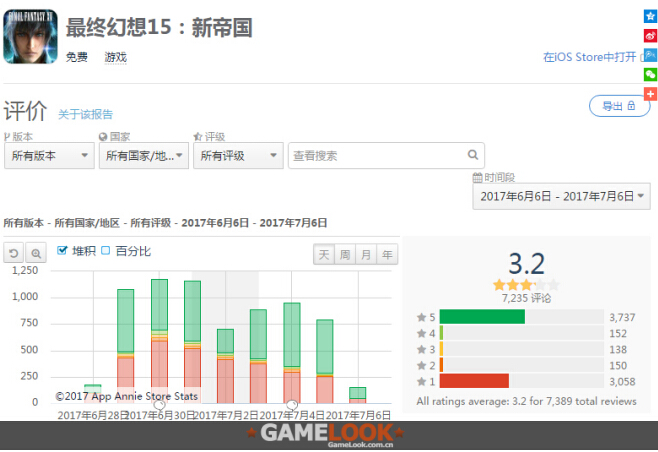Click the 150 two-star count
Viewport: 658px width, 452px height.
(x=618, y=366)
